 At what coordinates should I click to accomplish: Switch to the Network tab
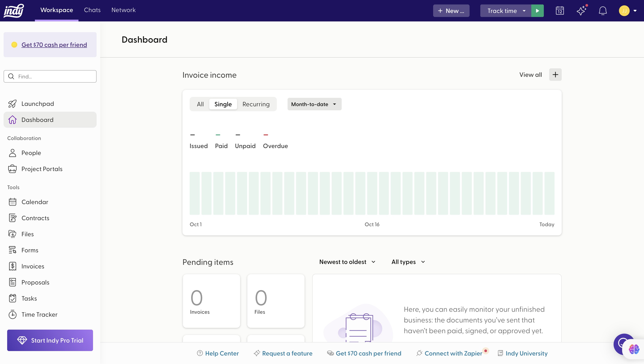(x=123, y=10)
